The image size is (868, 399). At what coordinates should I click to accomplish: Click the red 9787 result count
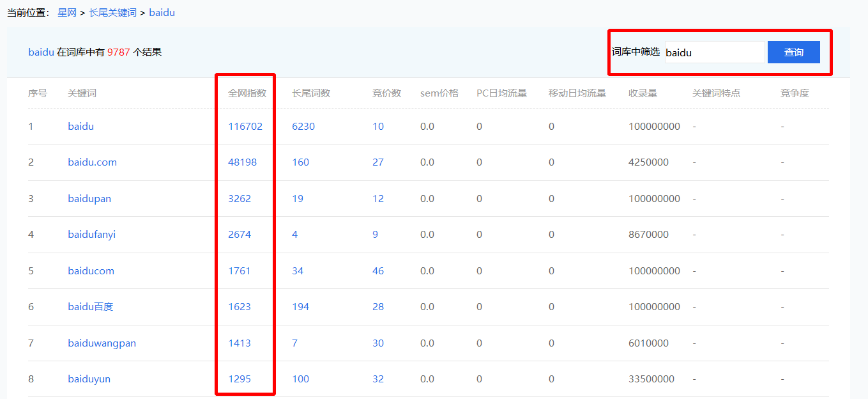(x=119, y=52)
